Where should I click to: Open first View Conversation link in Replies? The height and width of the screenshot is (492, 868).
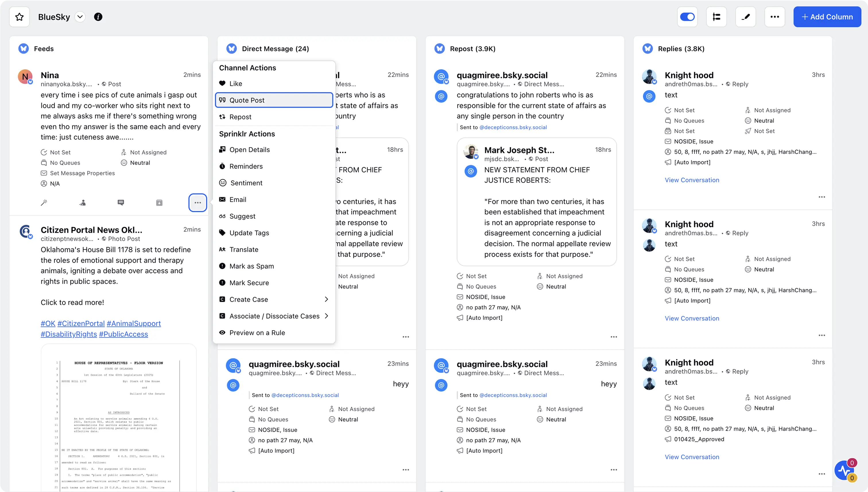pos(692,180)
